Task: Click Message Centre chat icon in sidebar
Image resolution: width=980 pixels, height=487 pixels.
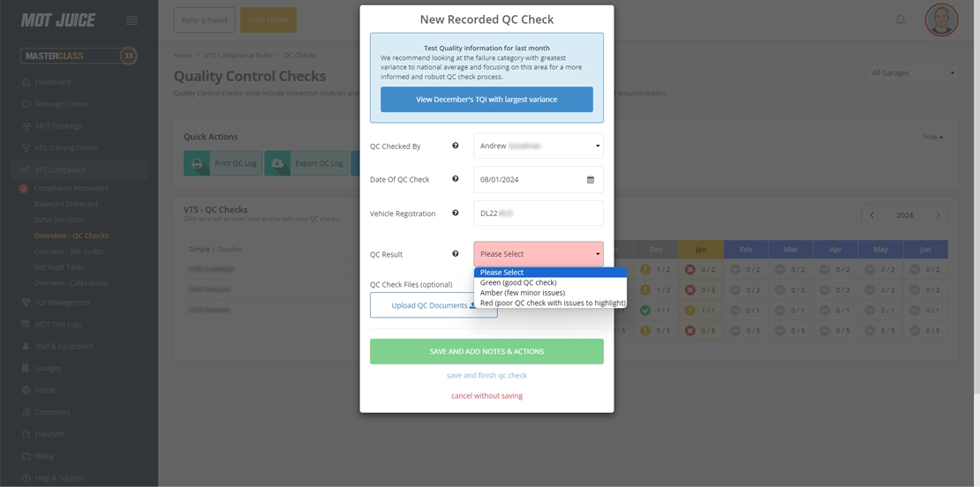Action: [26, 103]
